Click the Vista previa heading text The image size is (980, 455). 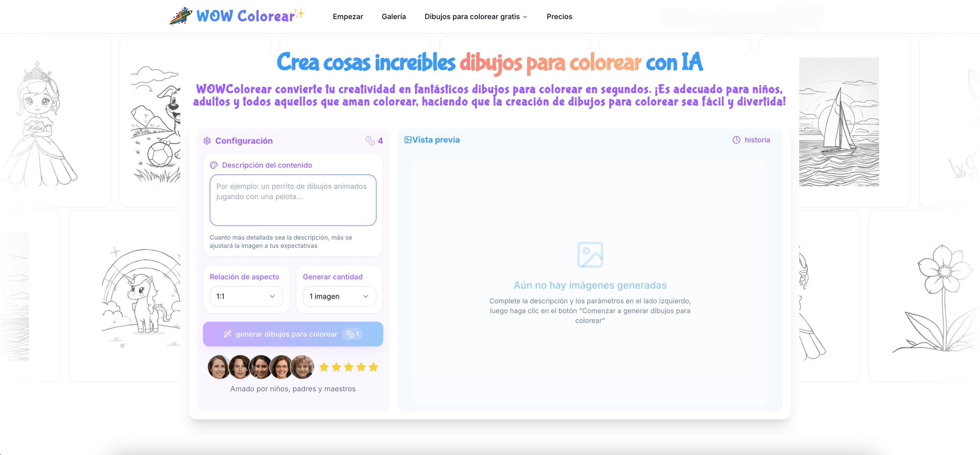click(436, 140)
